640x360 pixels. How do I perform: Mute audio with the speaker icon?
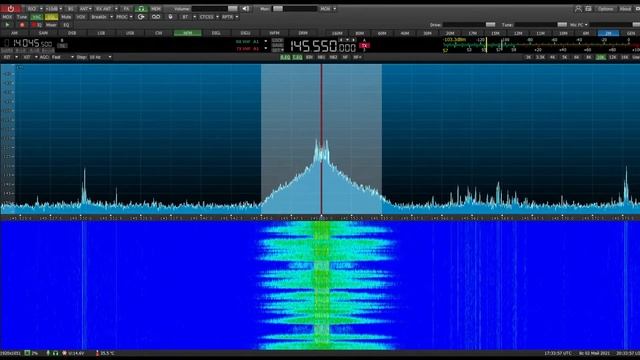(245, 9)
